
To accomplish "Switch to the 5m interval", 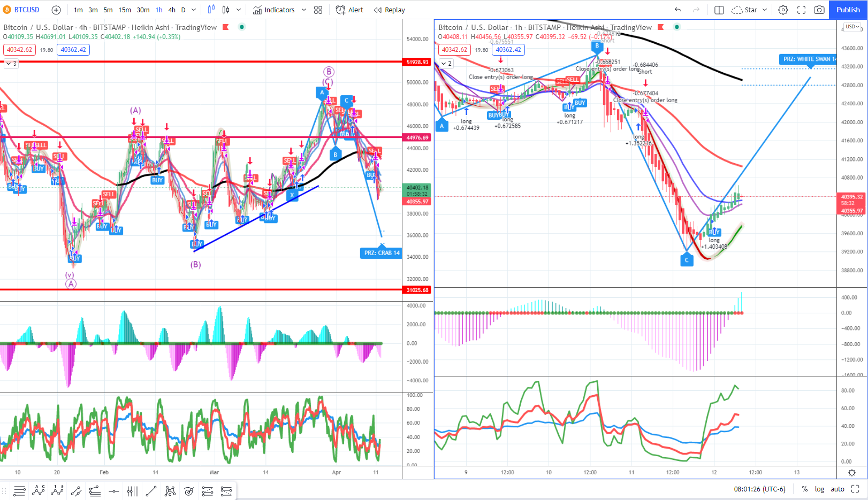I will pos(108,10).
